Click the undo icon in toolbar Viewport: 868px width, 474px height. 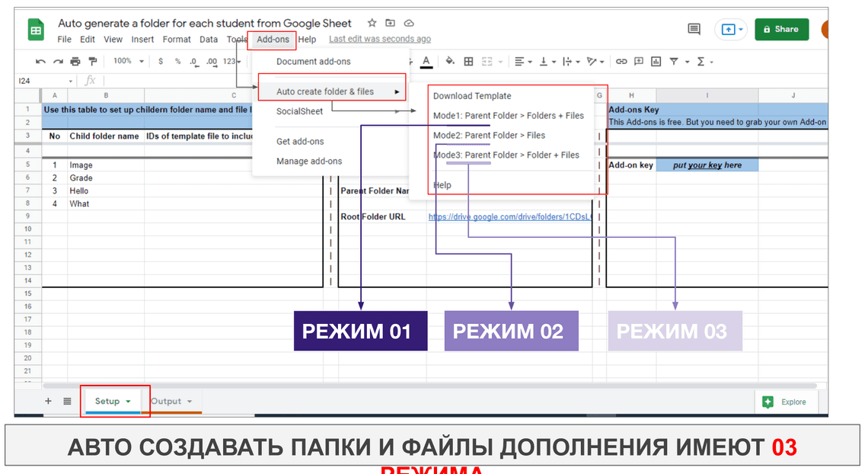40,62
